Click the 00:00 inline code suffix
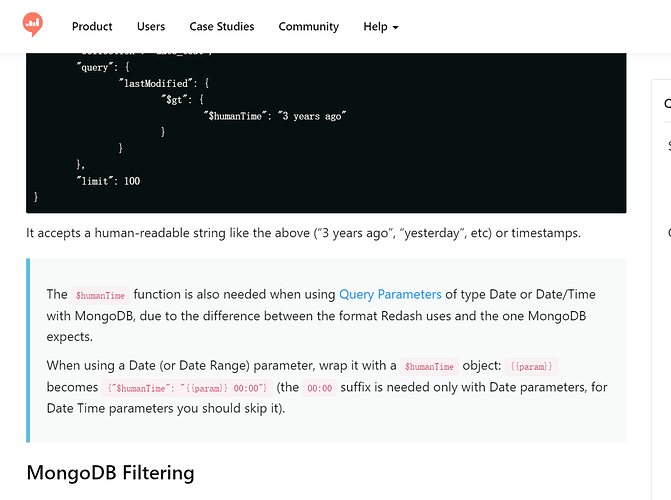Image resolution: width=671 pixels, height=500 pixels. click(x=320, y=388)
